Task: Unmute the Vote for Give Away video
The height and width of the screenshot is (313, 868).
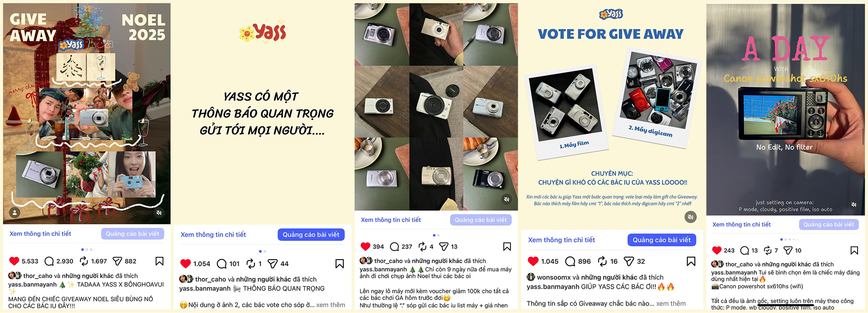Action: [690, 217]
